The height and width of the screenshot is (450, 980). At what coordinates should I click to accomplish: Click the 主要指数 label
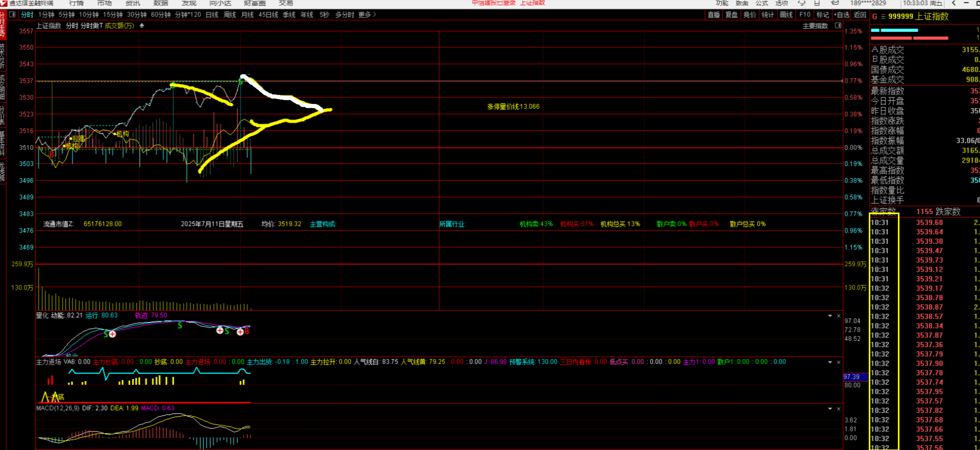(815, 25)
